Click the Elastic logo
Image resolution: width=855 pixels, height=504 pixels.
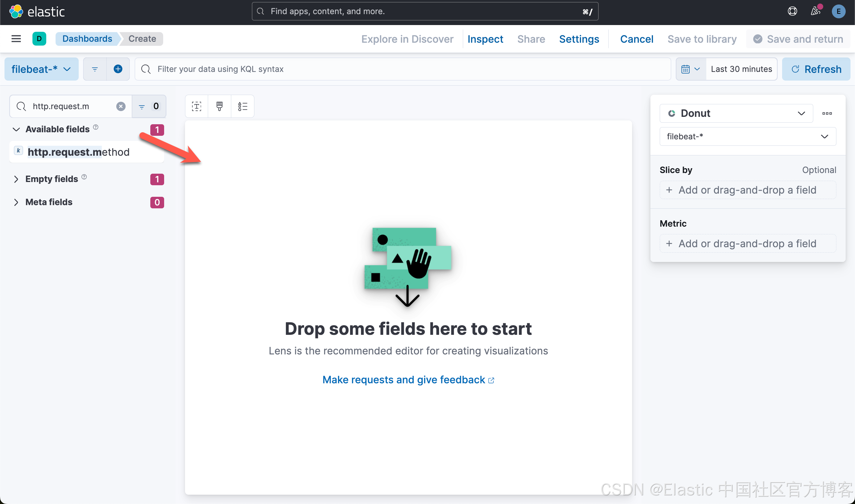coord(37,12)
